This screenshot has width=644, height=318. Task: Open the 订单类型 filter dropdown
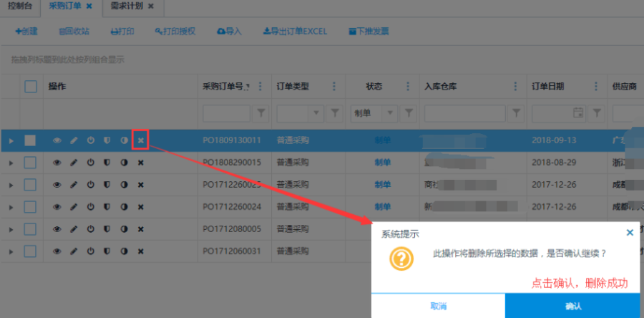(x=317, y=113)
